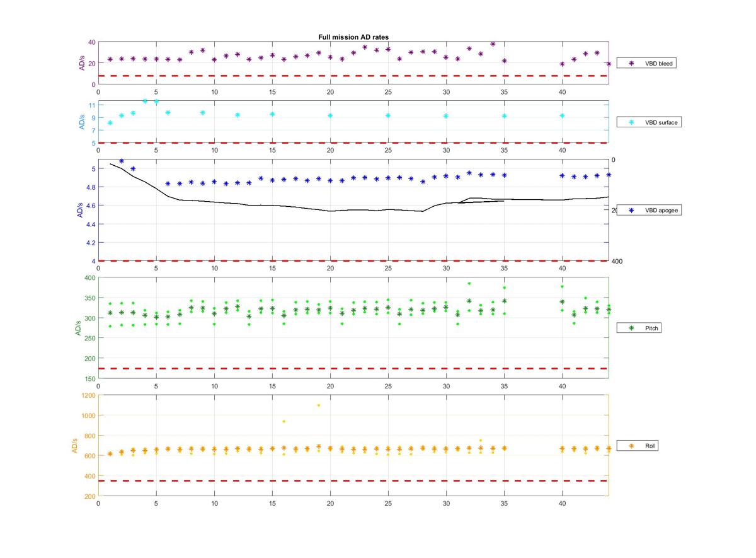Click the red dashed threshold line in VBD bleed plot
Image resolution: width=756 pixels, height=558 pixels.
pyautogui.click(x=353, y=76)
